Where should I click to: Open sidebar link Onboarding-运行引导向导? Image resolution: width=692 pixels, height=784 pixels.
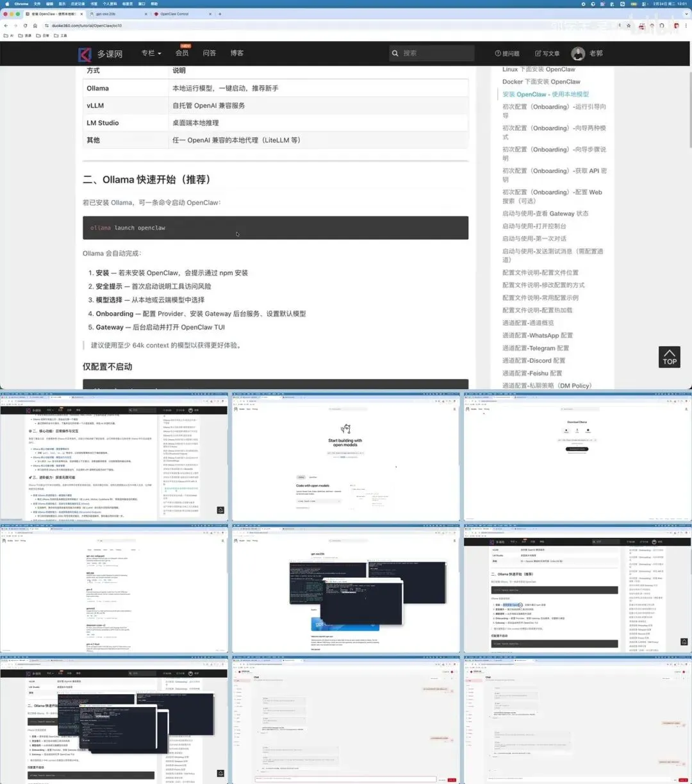tap(554, 111)
